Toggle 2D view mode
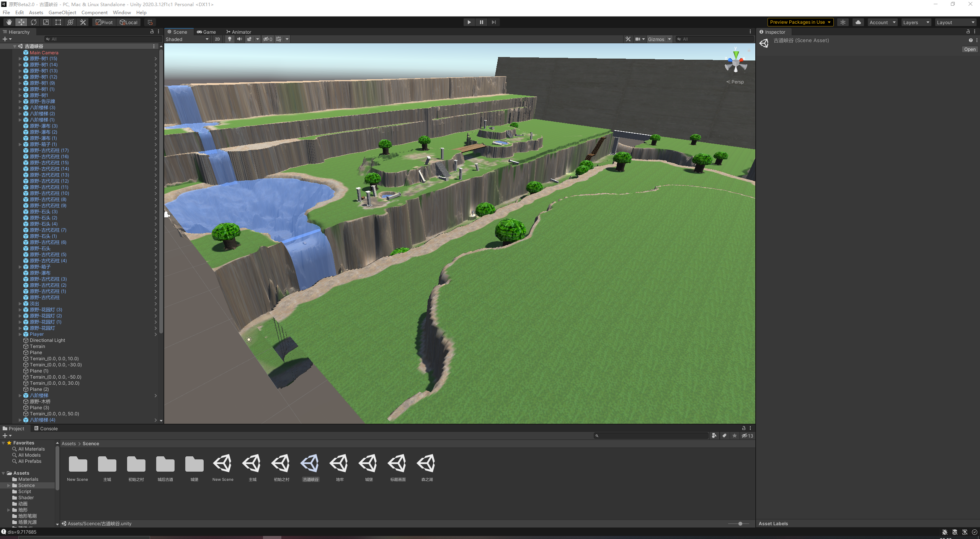Image resolution: width=980 pixels, height=539 pixels. click(x=217, y=39)
